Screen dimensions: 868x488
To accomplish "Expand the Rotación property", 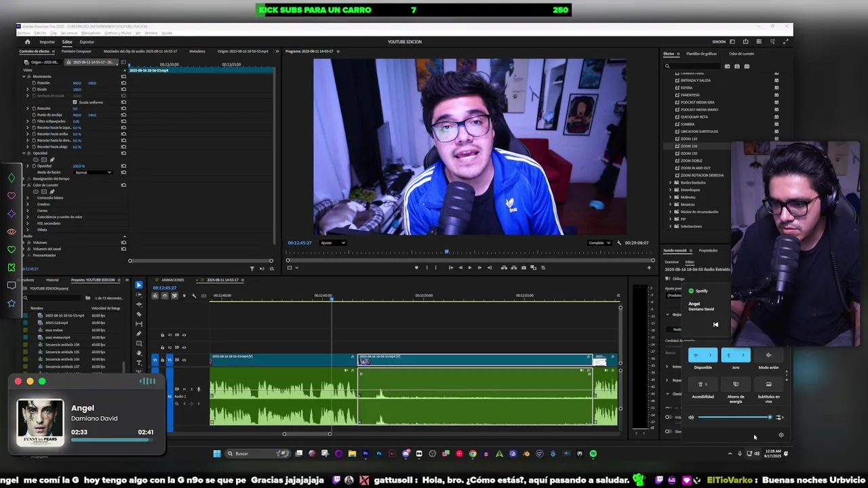I will point(28,108).
